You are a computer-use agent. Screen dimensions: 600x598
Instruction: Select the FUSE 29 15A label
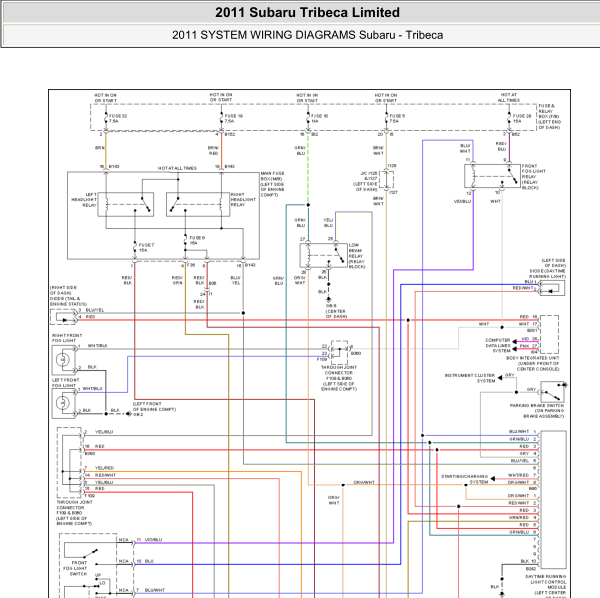click(x=522, y=118)
